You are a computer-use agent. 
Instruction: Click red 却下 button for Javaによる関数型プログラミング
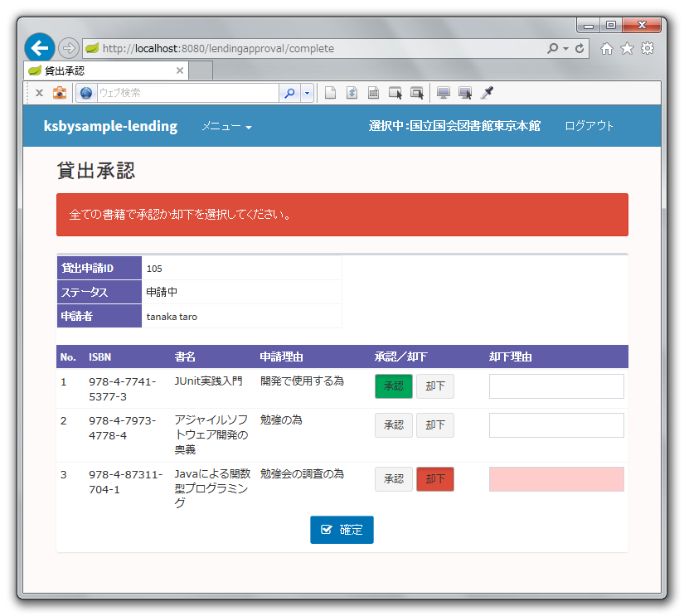(x=435, y=479)
